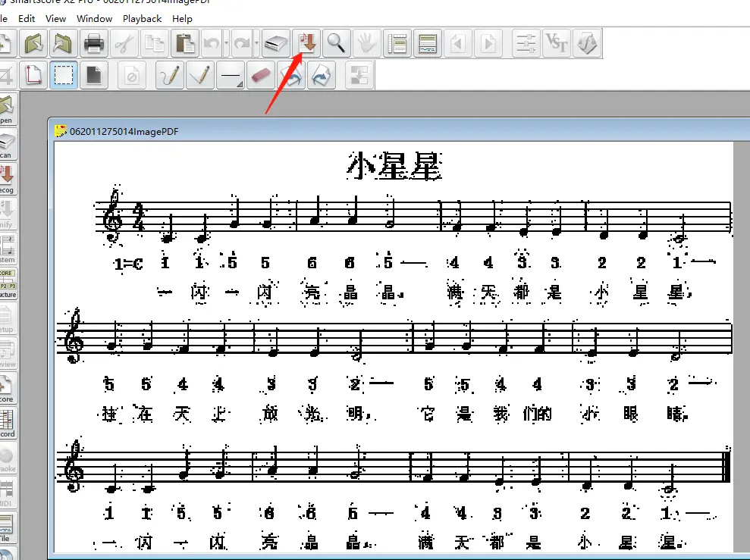Click the Copy icon

coord(155,43)
